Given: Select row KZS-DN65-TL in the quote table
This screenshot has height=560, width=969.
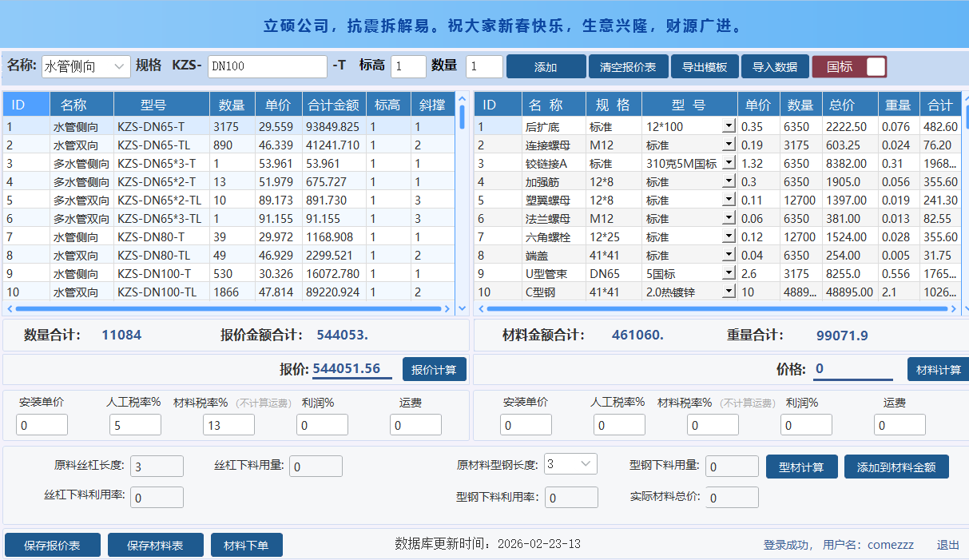Looking at the screenshot, I should [x=228, y=145].
